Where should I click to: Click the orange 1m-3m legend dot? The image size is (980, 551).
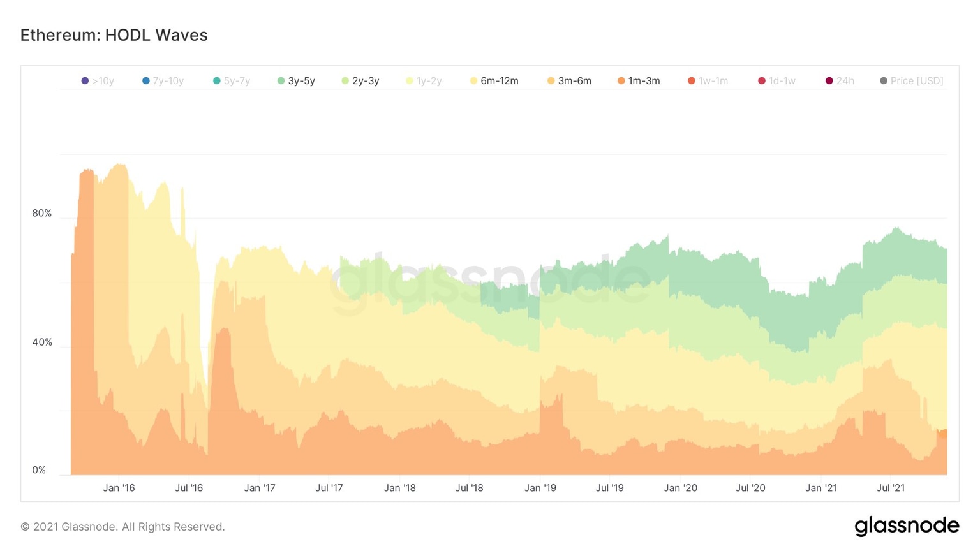coord(621,81)
